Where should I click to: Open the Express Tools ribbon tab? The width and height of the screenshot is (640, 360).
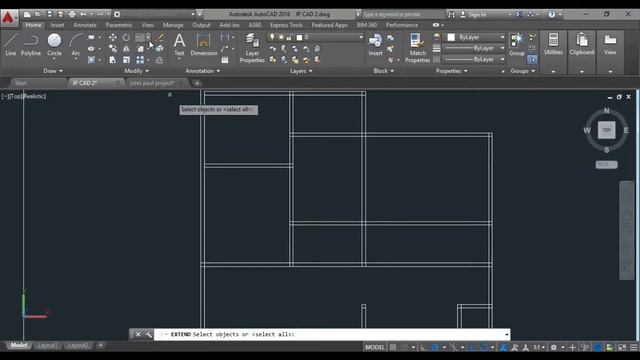point(286,25)
